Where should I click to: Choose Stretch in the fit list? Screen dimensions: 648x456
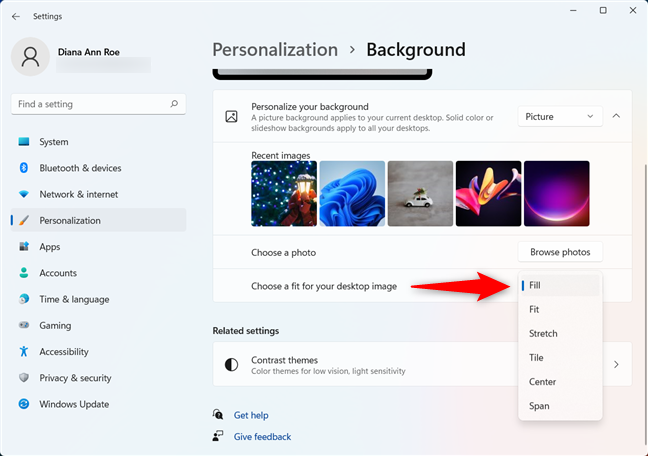click(560, 334)
